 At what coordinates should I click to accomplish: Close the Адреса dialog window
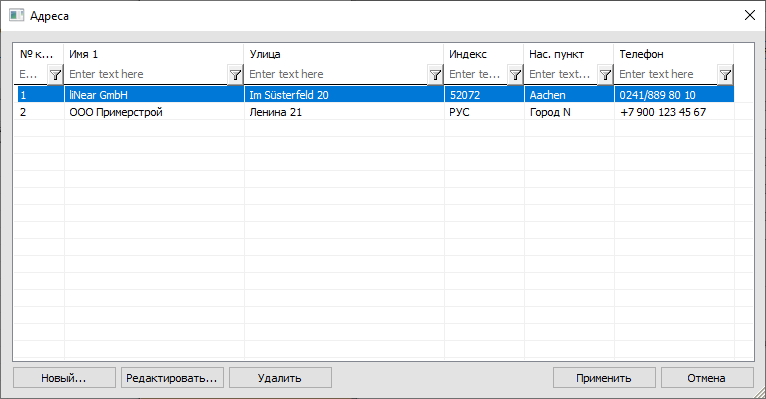coord(750,15)
